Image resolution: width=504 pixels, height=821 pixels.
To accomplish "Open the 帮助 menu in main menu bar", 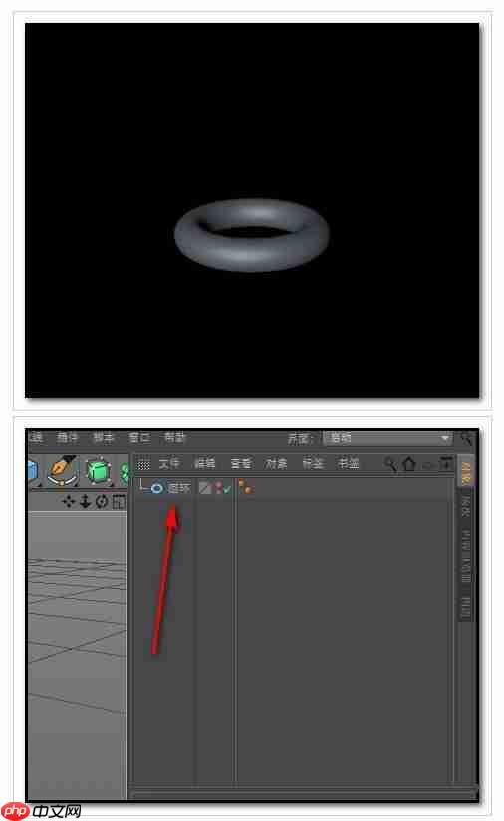I will 174,437.
